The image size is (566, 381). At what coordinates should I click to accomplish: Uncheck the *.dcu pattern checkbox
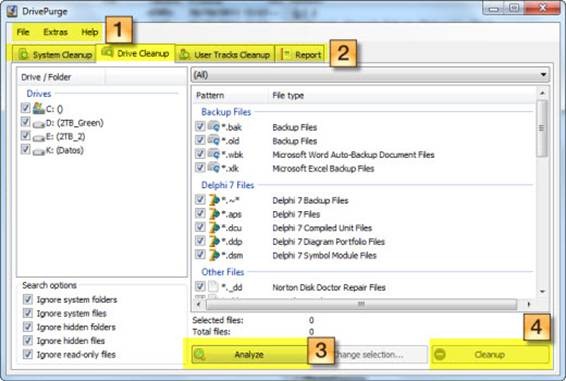200,227
